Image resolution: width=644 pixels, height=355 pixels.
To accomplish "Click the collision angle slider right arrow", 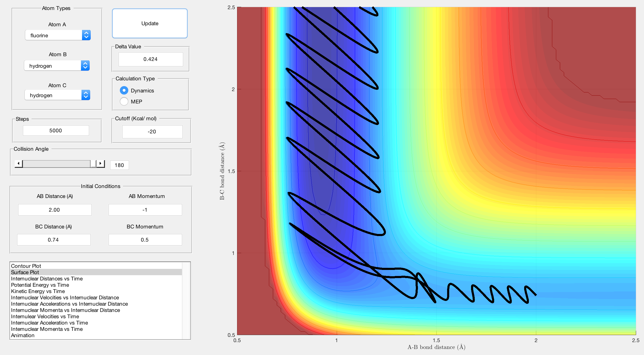I will coord(100,164).
